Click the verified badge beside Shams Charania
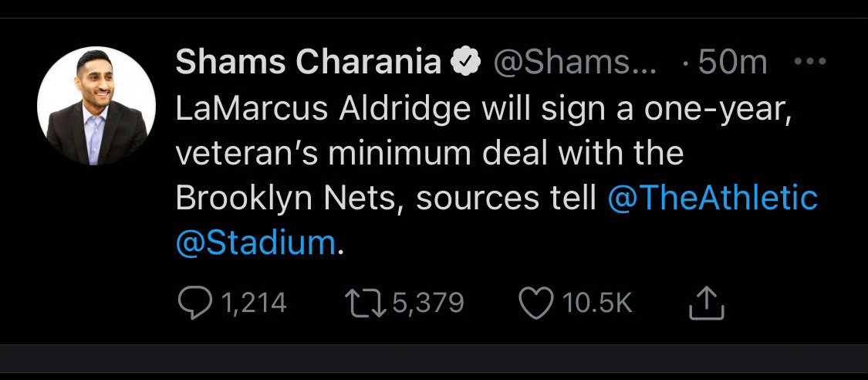Screen dimensions: 868x380 pos(467,63)
